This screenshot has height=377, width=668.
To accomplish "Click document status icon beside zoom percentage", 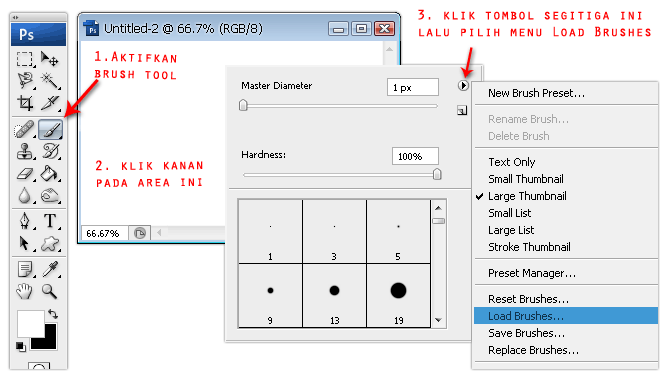I will click(x=140, y=233).
